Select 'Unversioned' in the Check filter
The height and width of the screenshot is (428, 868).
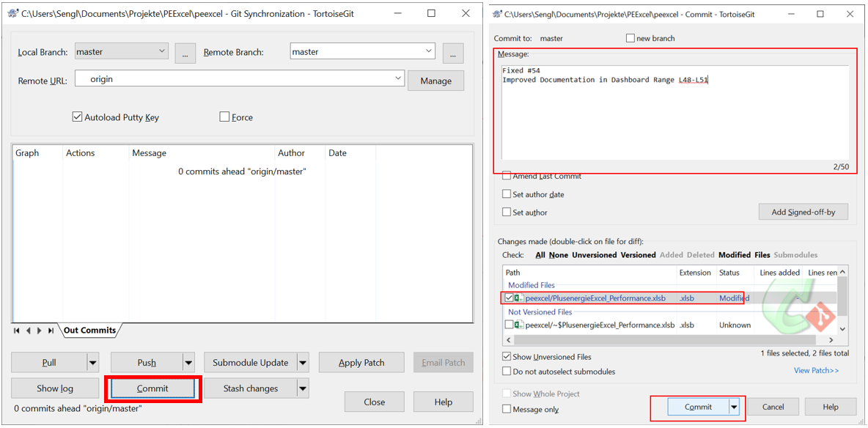595,255
